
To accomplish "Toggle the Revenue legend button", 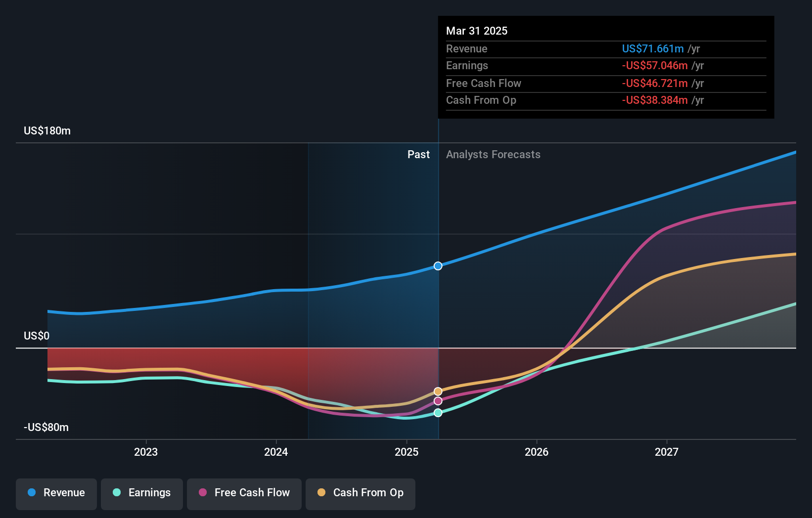I will click(x=56, y=494).
